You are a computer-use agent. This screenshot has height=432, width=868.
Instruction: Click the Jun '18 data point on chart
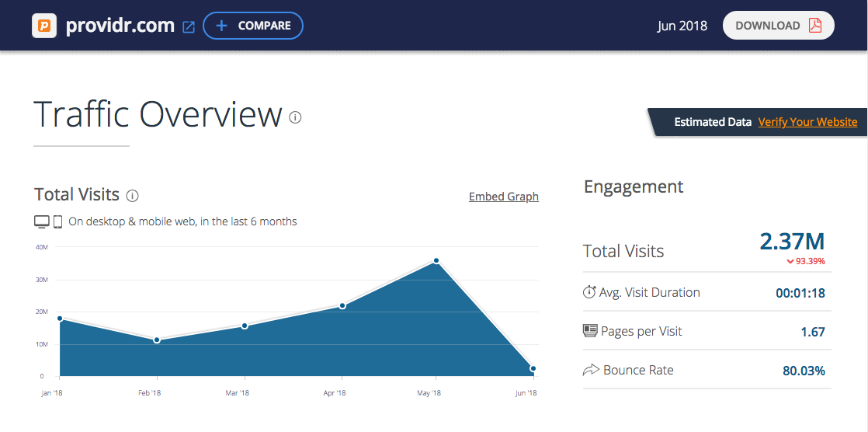click(533, 368)
